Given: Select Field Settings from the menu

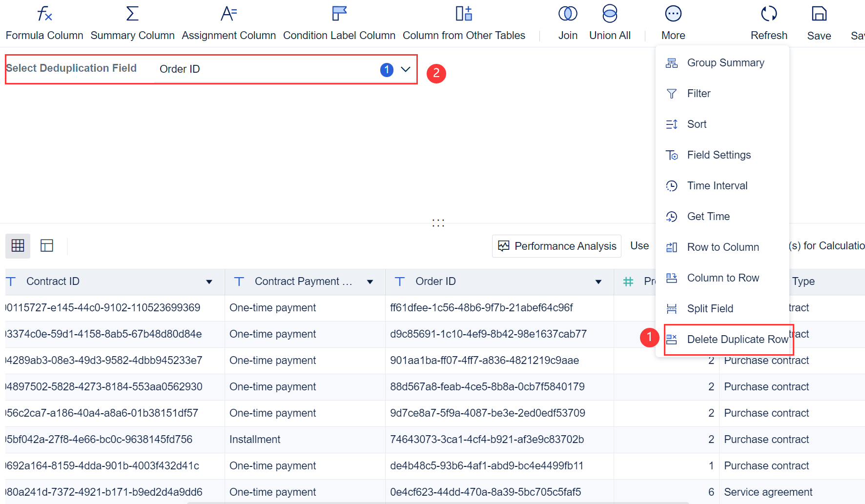Looking at the screenshot, I should click(x=719, y=155).
